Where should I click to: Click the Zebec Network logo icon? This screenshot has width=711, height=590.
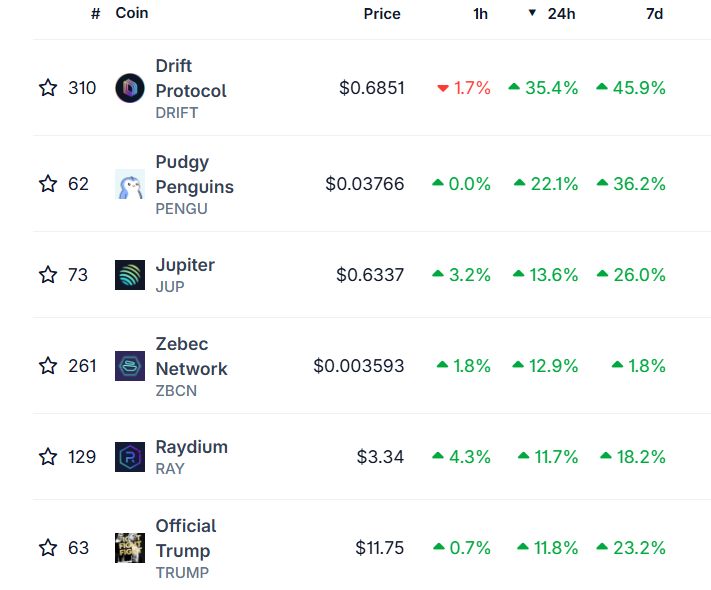pos(130,366)
